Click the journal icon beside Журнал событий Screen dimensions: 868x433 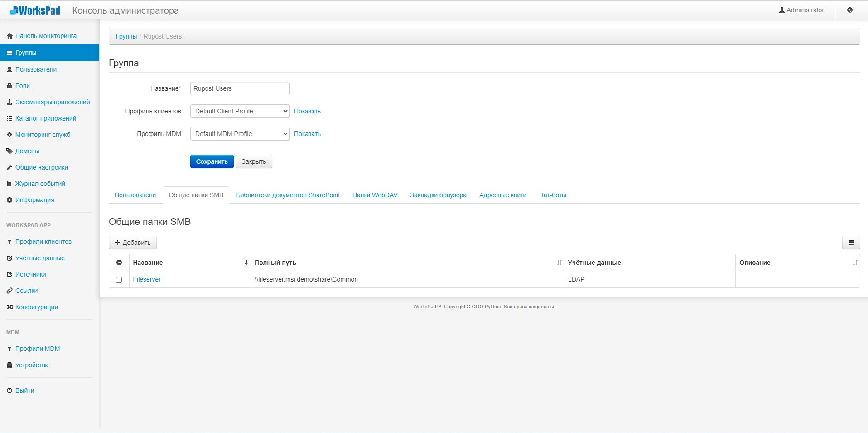pos(10,184)
